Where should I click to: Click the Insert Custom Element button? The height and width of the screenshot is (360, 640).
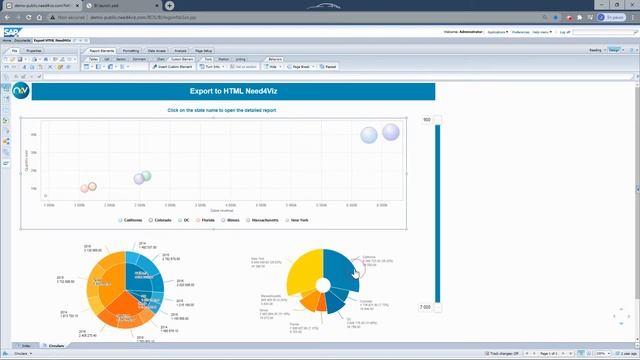(x=172, y=67)
